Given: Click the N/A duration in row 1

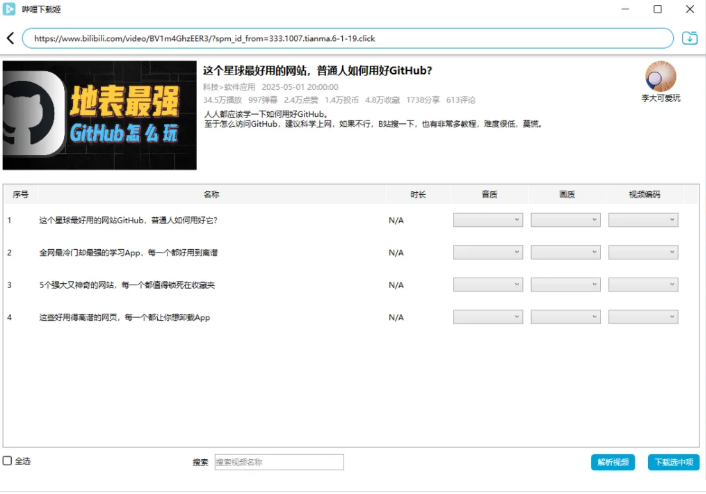Looking at the screenshot, I should tap(396, 220).
